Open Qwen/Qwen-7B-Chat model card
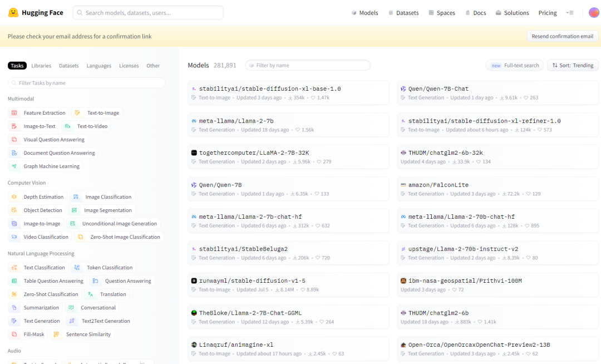Image resolution: width=601 pixels, height=364 pixels. [x=497, y=93]
